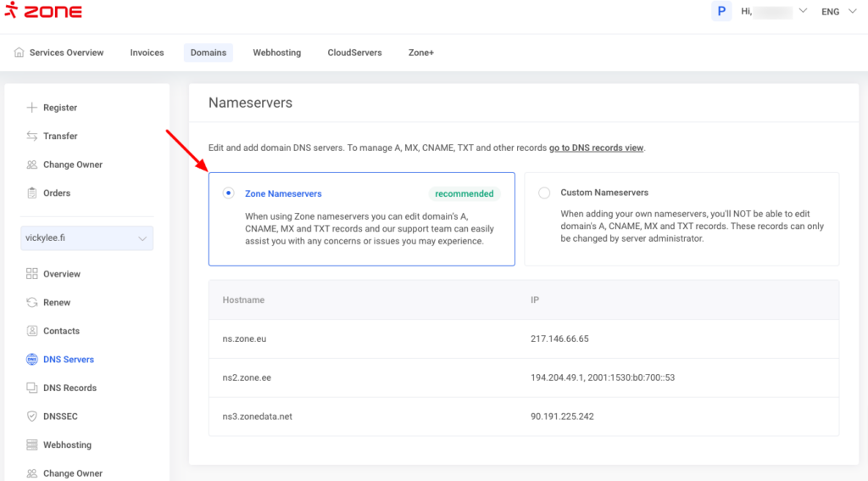Switch to the CloudServers tab
Screen dimensions: 868x481
point(354,53)
